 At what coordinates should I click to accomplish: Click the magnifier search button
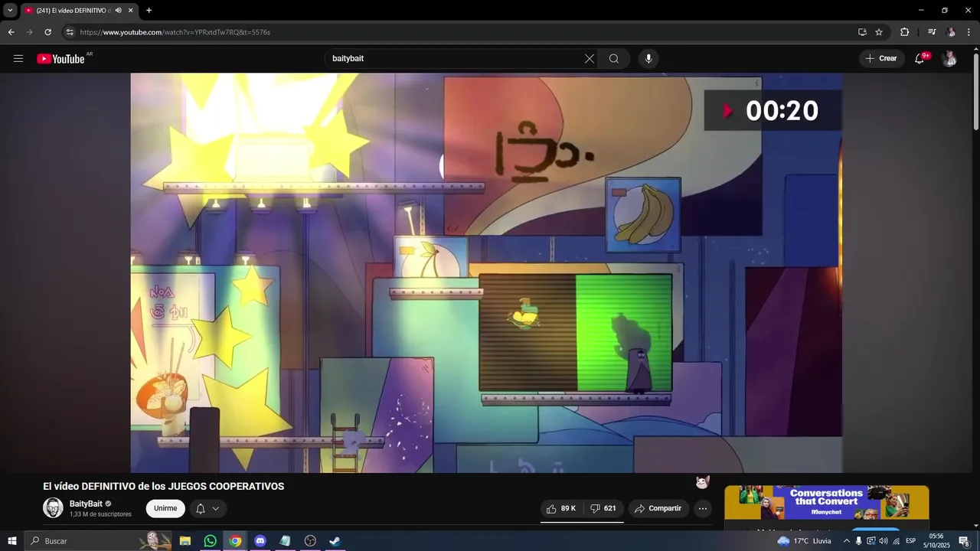[x=614, y=59]
